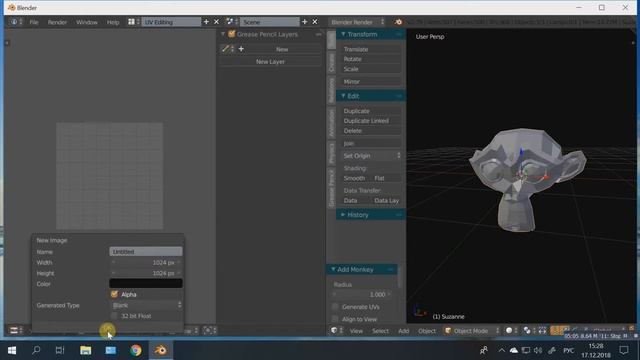Toggle the Alpha checkbox in New Image
The width and height of the screenshot is (640, 360).
coord(114,294)
